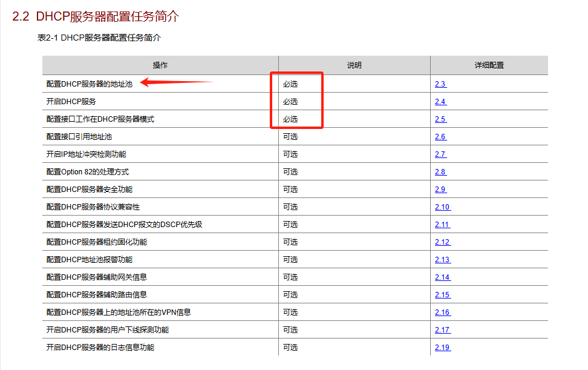588x370 pixels.
Task: Open the 2.3 detailed configuration link
Action: point(440,84)
